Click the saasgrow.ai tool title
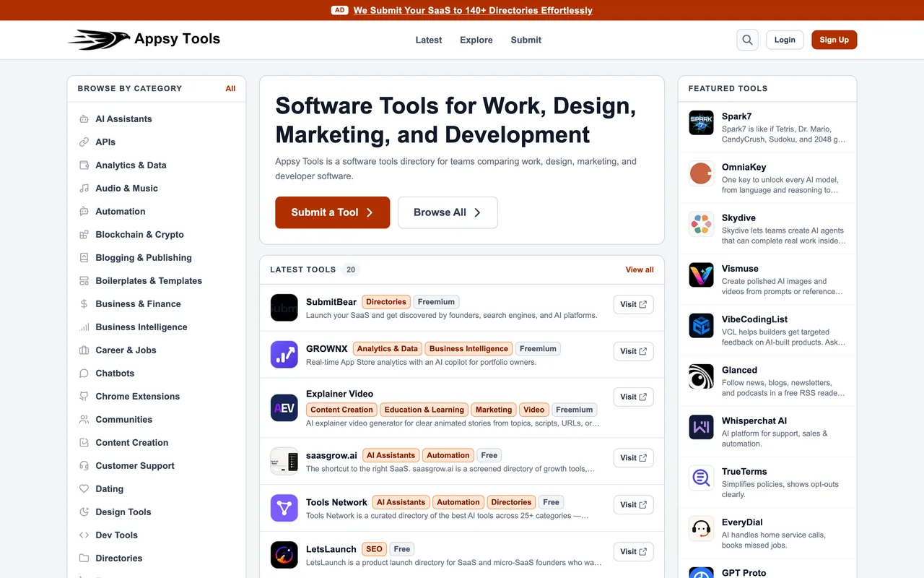Viewport: 924px width, 578px height. click(331, 455)
